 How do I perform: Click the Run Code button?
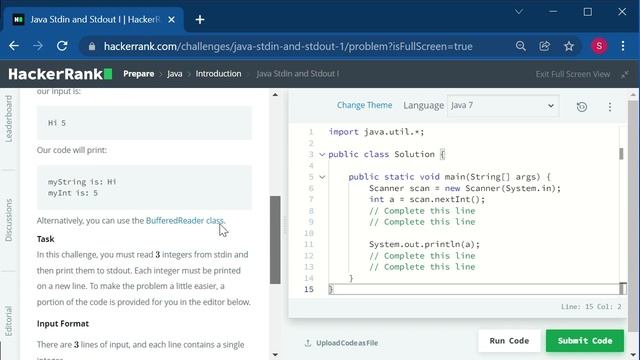coord(509,340)
